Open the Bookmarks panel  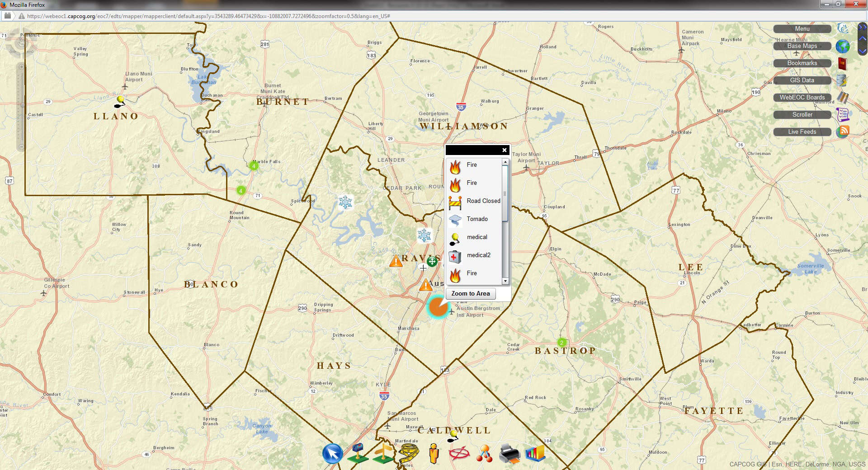pyautogui.click(x=802, y=63)
